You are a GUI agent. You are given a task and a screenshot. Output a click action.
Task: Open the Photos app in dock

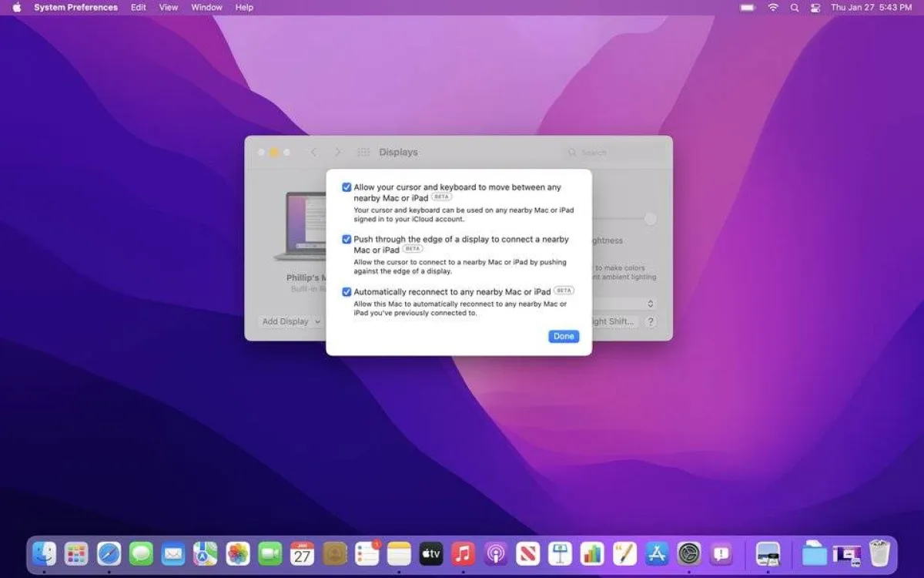tap(238, 553)
